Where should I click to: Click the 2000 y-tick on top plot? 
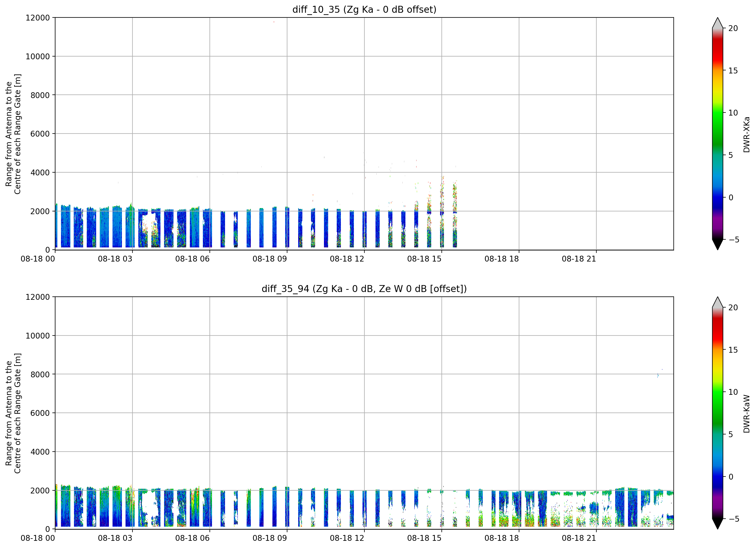[x=40, y=211]
